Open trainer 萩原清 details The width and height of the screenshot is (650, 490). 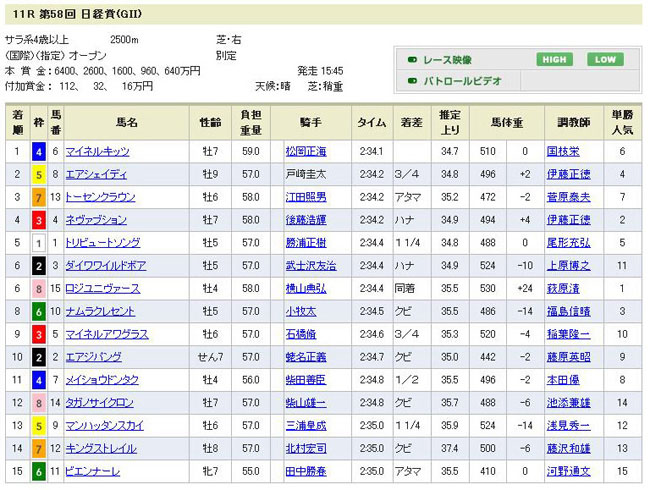(561, 288)
